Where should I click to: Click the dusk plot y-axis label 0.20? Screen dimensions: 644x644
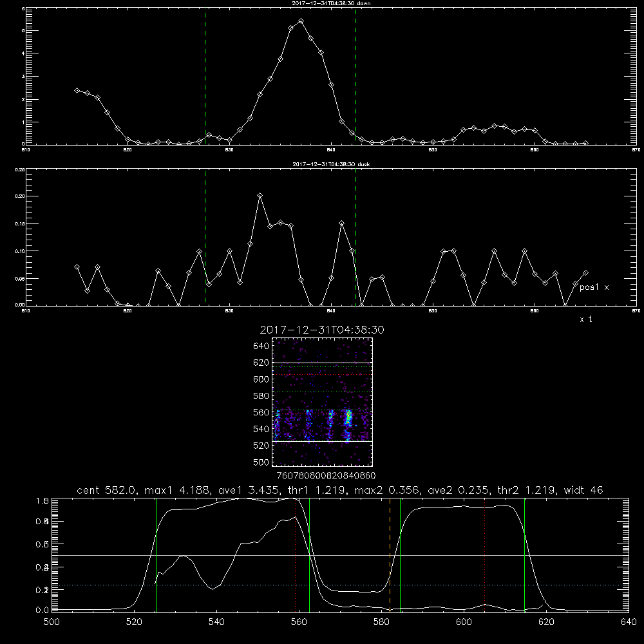[20, 196]
